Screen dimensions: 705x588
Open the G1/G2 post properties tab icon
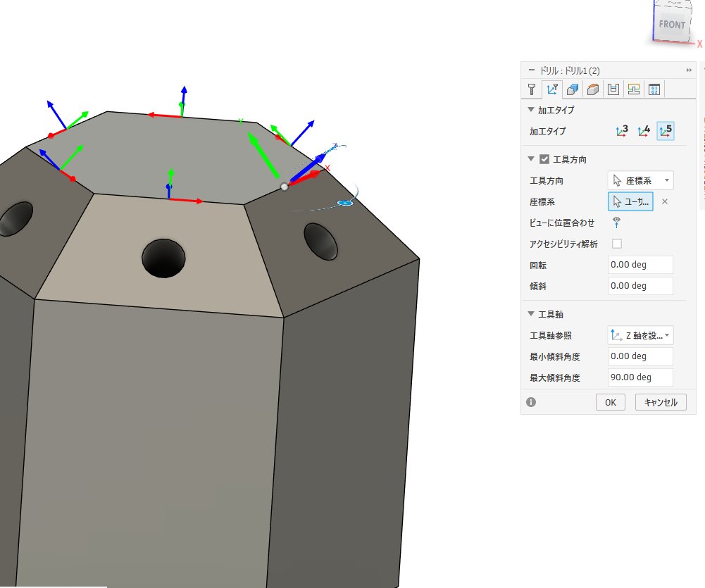click(x=654, y=89)
